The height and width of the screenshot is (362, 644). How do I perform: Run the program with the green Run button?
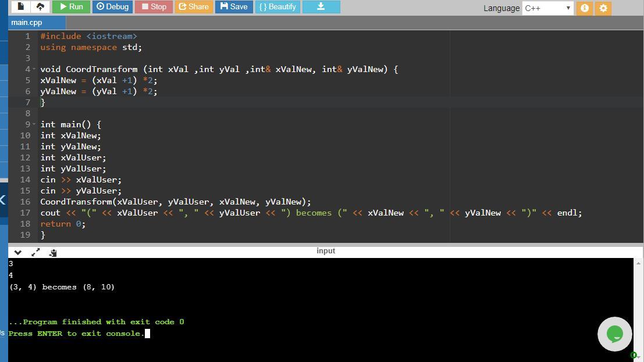tap(70, 7)
